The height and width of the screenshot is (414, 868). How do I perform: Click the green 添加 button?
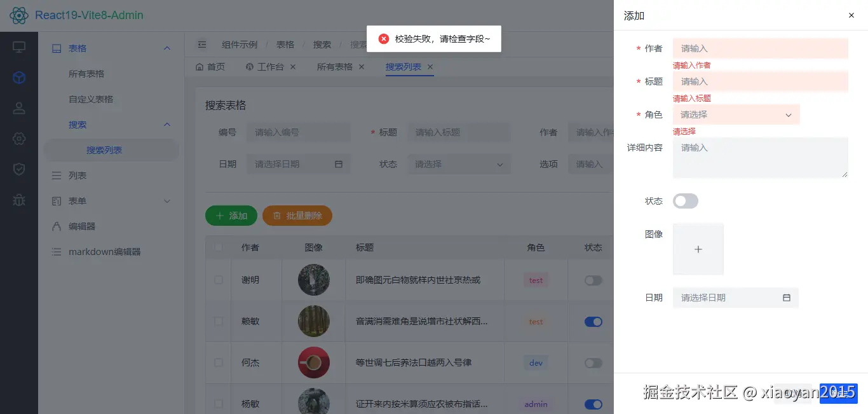[231, 216]
